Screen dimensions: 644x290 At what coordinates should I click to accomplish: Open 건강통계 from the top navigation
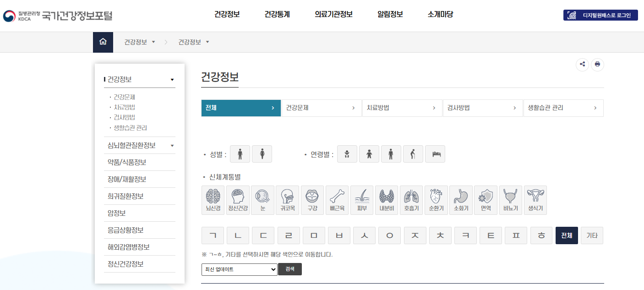(x=277, y=14)
